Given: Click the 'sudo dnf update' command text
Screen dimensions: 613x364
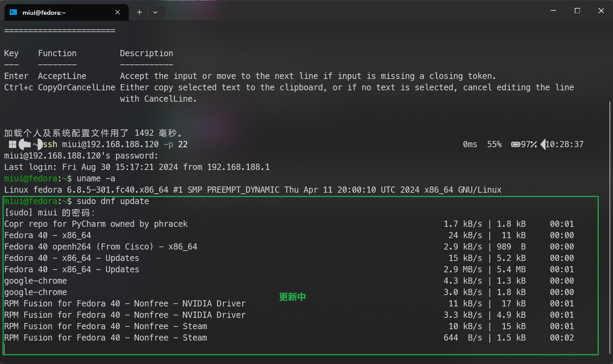Looking at the screenshot, I should (113, 201).
